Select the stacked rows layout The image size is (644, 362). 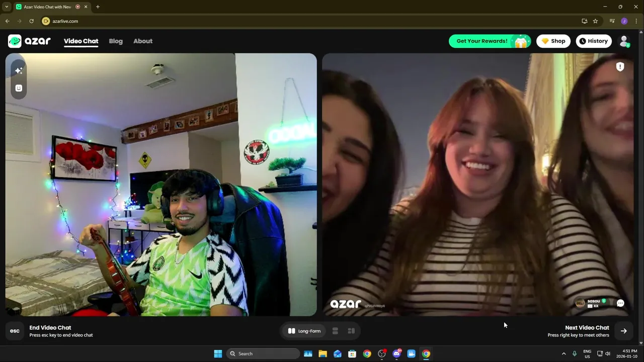(335, 331)
